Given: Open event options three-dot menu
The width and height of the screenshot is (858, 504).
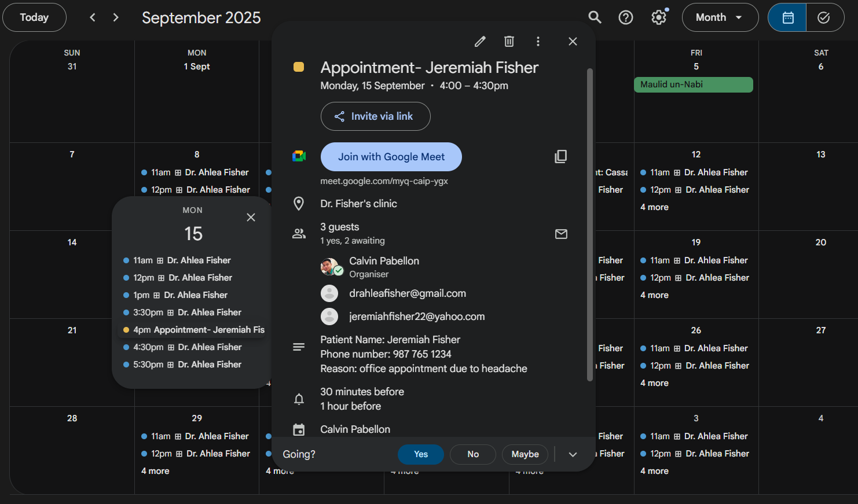Looking at the screenshot, I should (538, 41).
